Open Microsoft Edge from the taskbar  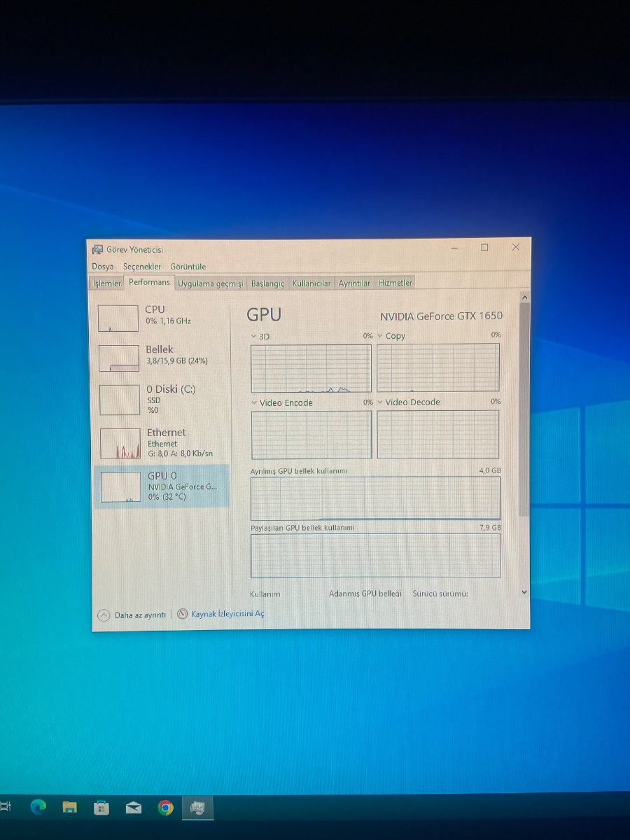[38, 807]
